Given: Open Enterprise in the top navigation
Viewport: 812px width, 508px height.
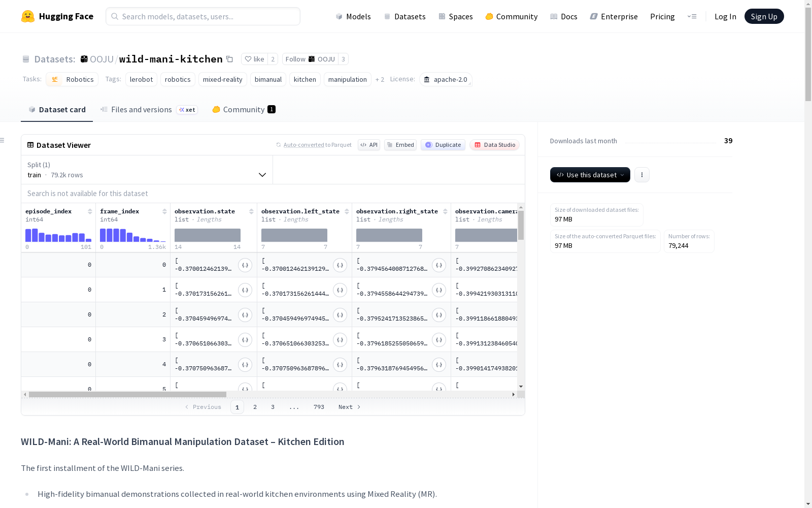Looking at the screenshot, I should pyautogui.click(x=614, y=16).
